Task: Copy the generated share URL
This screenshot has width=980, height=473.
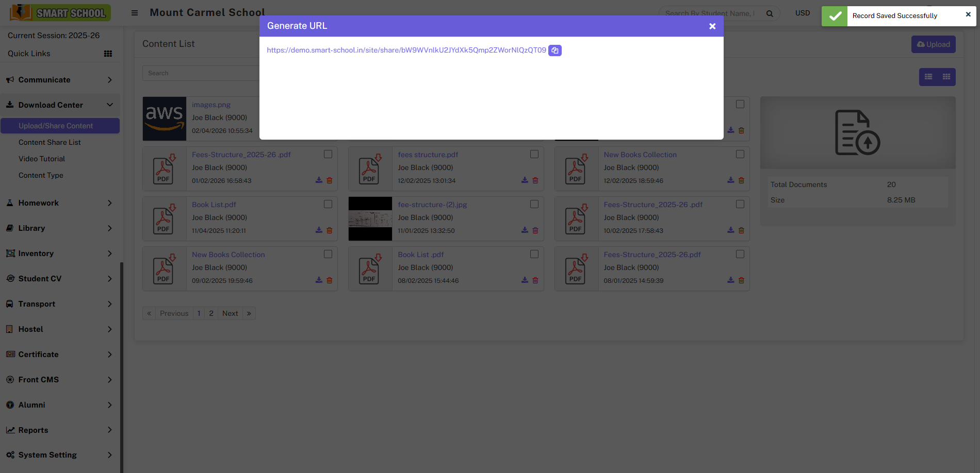Action: coord(554,50)
